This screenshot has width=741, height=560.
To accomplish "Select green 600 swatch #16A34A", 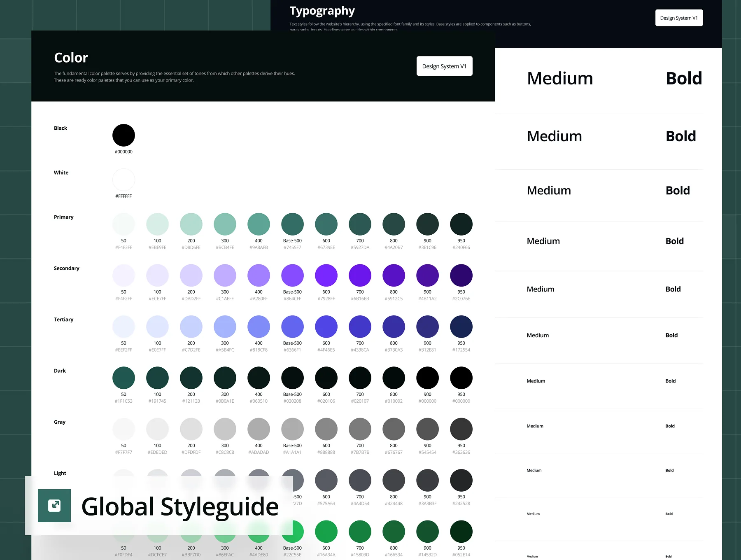I will point(326,532).
